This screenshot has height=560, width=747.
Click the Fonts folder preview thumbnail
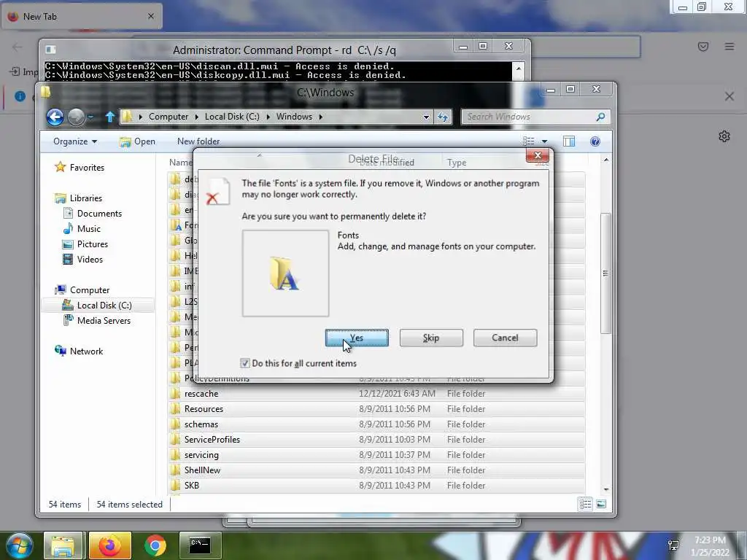tap(285, 273)
